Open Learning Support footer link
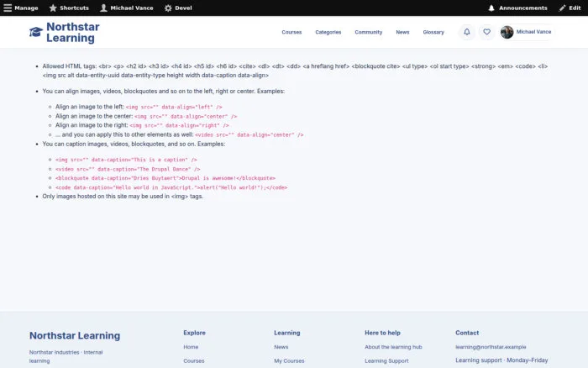 pyautogui.click(x=386, y=361)
